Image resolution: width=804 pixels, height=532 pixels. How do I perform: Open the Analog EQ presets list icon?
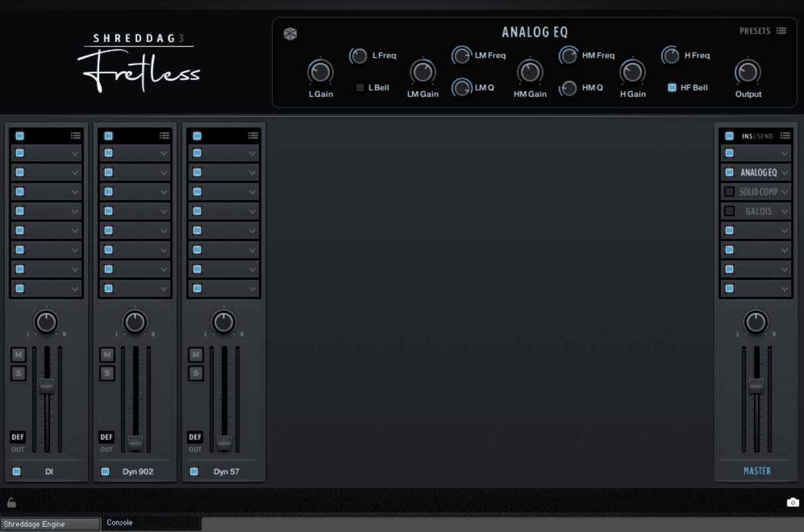[x=781, y=31]
